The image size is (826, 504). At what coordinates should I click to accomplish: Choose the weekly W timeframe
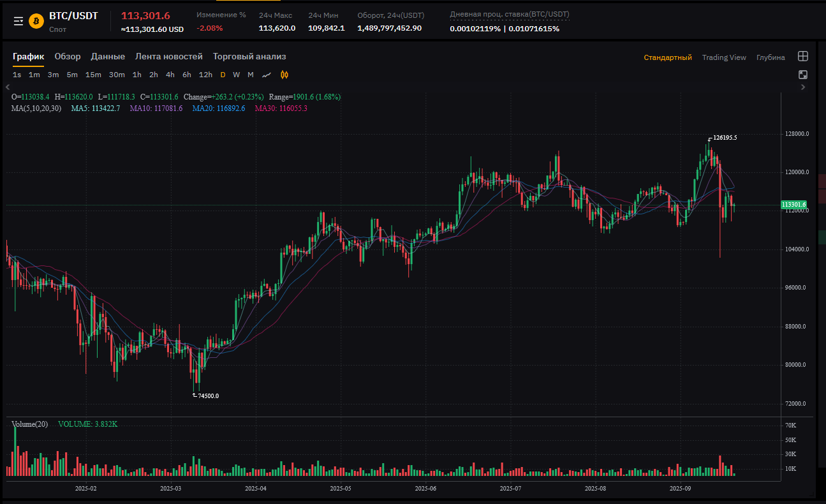coord(236,75)
